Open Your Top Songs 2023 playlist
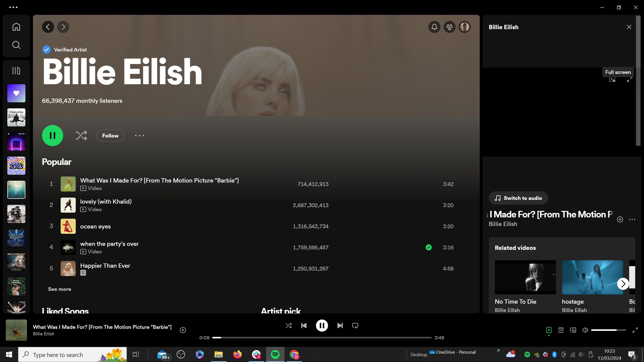 point(16,166)
